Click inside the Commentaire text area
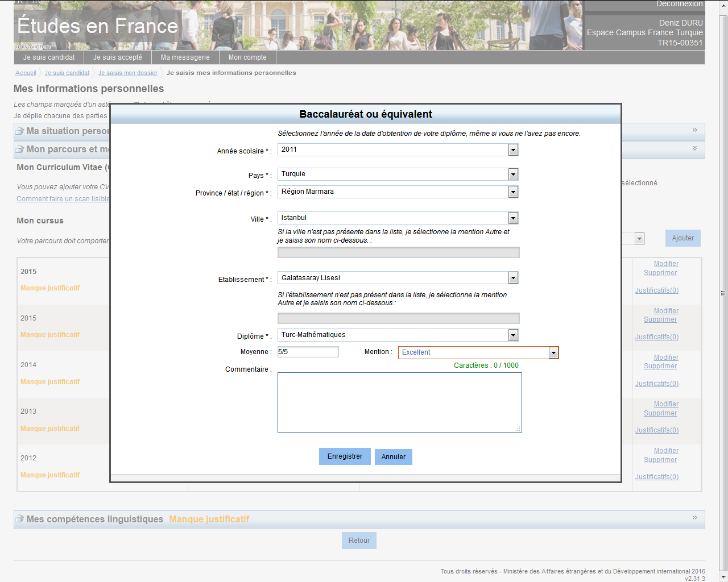The height and width of the screenshot is (582, 728). point(399,402)
